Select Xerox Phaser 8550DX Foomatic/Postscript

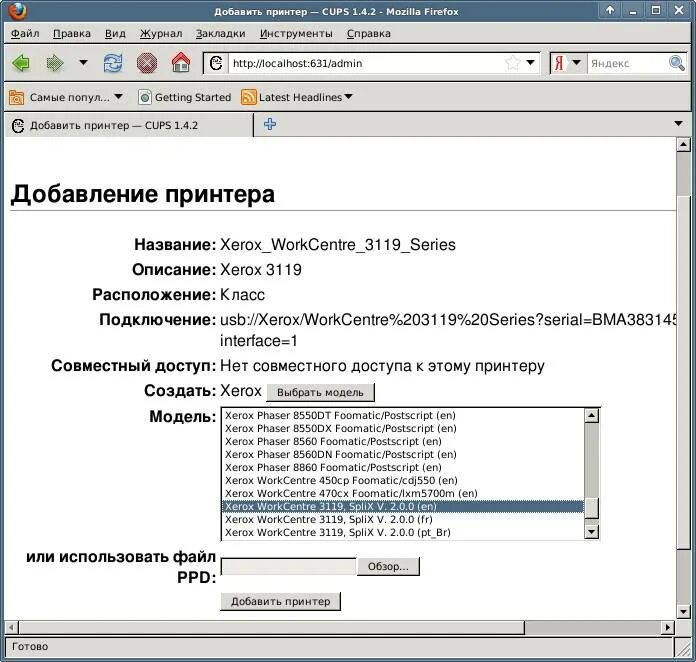click(403, 428)
